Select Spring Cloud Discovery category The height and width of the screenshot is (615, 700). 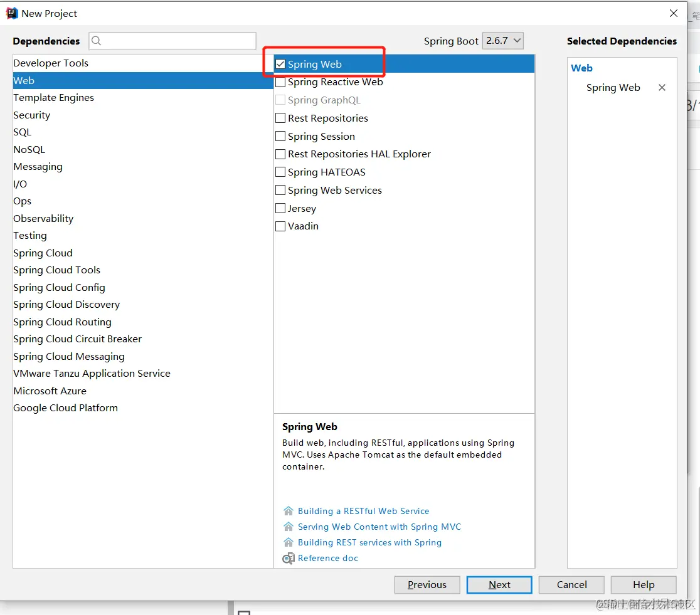coord(143,305)
